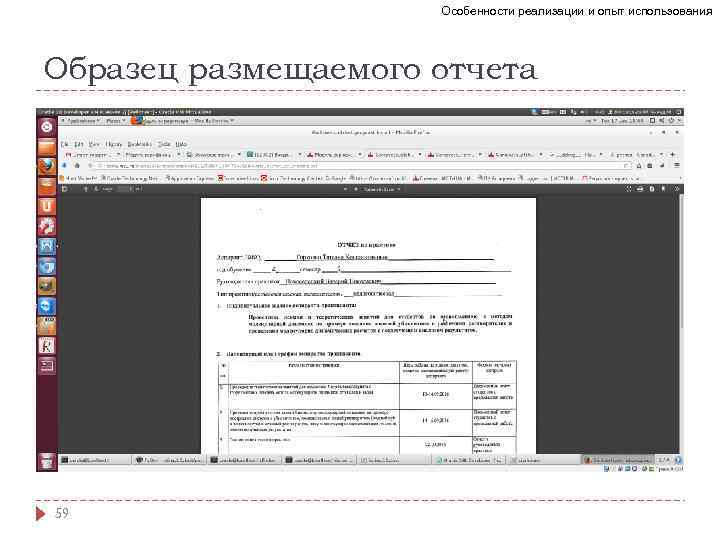Open the Ubuntu One 'U' launcher icon
This screenshot has width=720, height=540.
(x=46, y=206)
